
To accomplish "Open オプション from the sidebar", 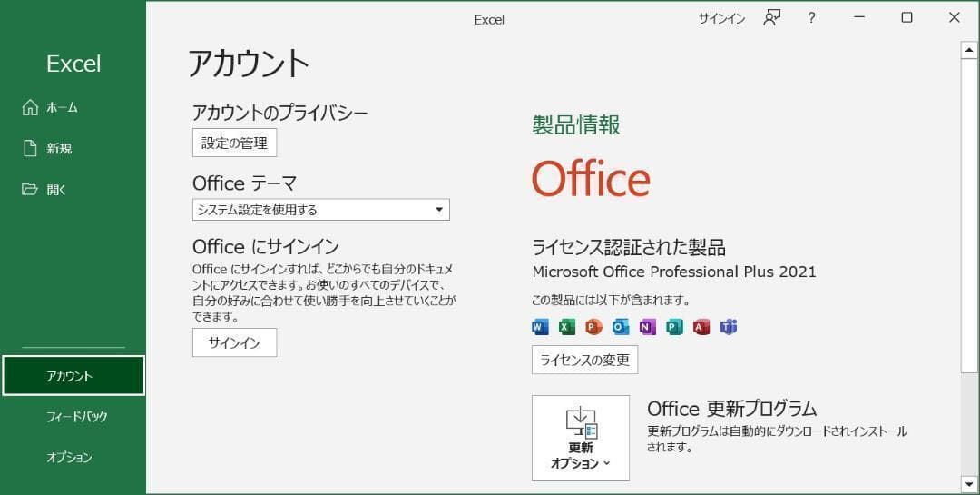I will click(69, 458).
